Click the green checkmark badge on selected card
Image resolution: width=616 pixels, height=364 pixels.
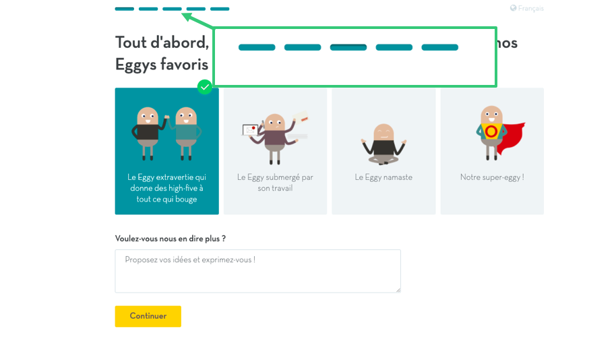205,87
